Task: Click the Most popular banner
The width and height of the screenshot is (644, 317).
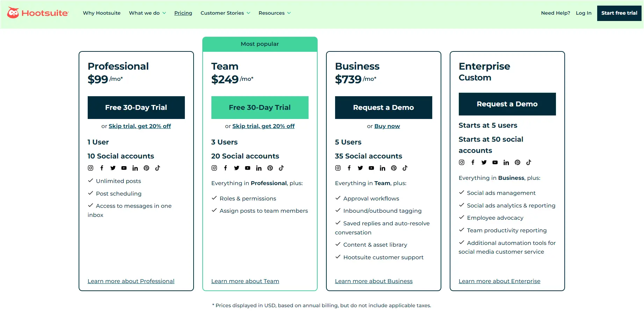Action: (260, 44)
